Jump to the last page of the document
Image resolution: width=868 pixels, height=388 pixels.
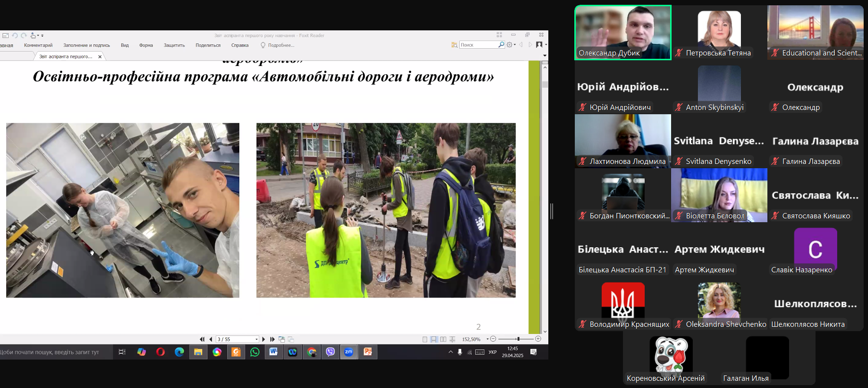272,339
